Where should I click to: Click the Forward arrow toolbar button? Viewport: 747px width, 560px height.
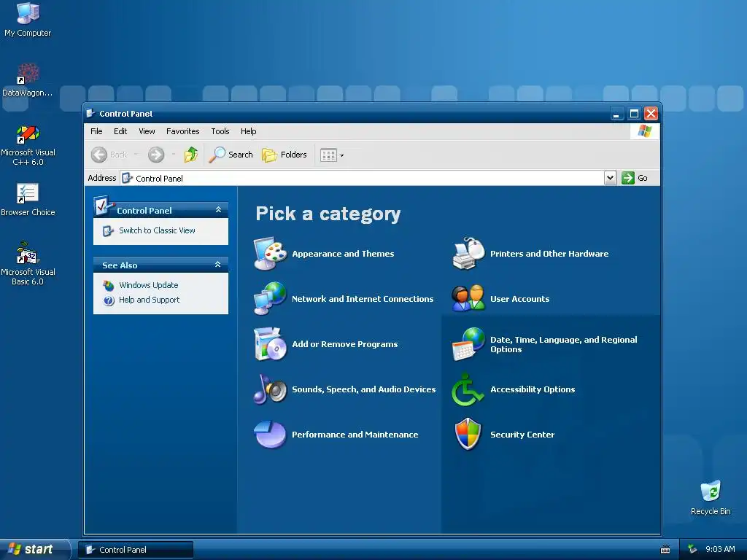pos(156,155)
